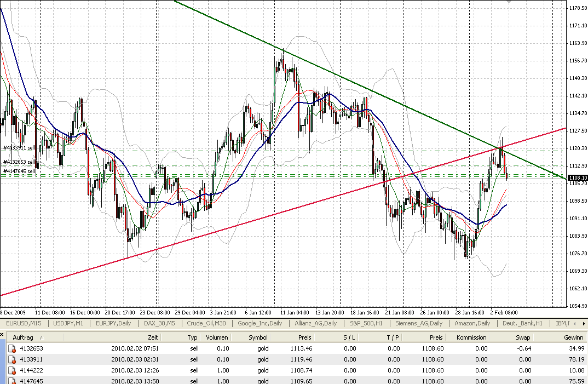
Task: Click the #4132653 sell label on chart
Action: (19, 162)
